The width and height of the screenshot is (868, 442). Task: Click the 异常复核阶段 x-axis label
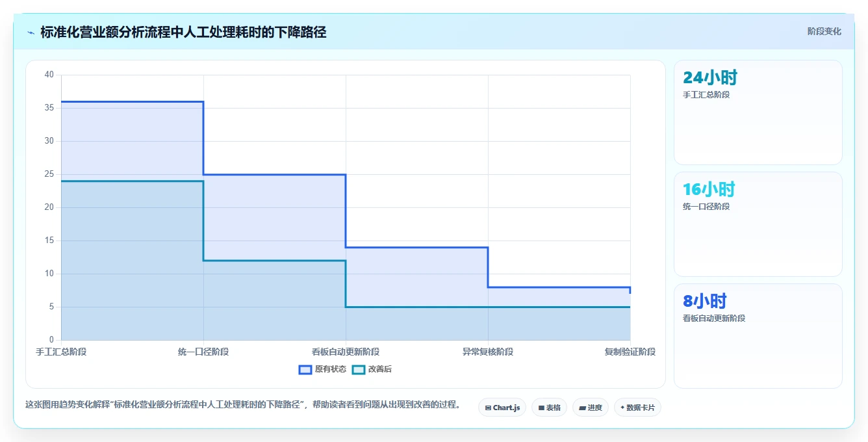click(x=488, y=352)
